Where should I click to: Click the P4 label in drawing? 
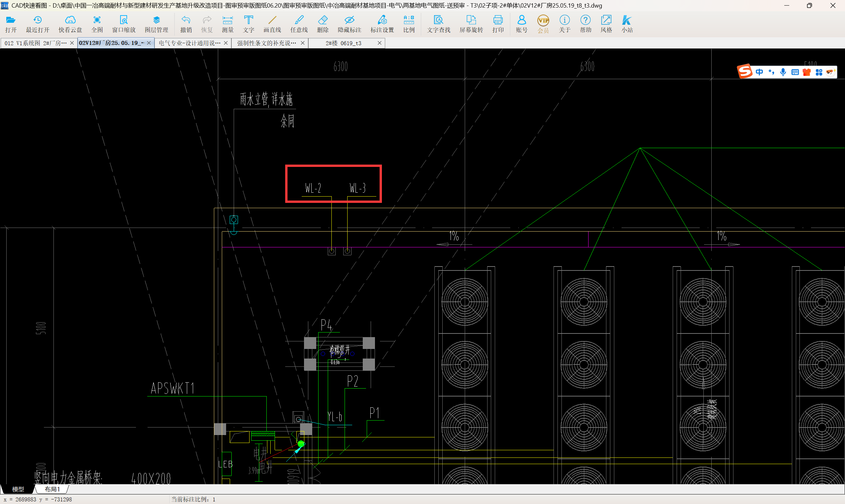326,325
